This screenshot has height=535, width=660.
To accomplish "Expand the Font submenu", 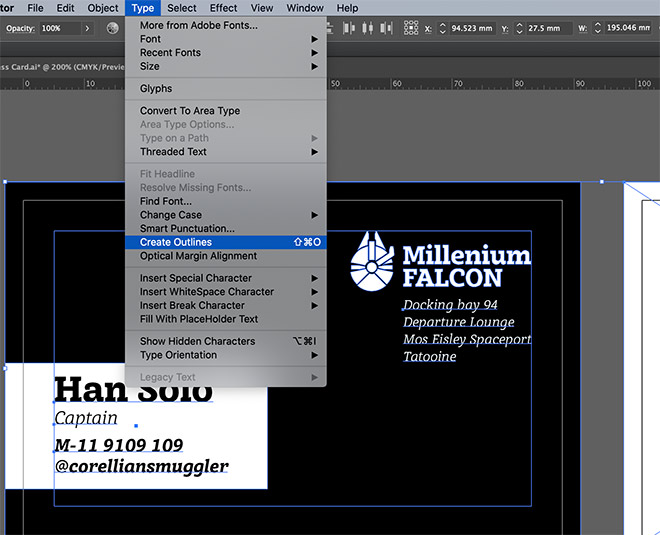I will (226, 39).
